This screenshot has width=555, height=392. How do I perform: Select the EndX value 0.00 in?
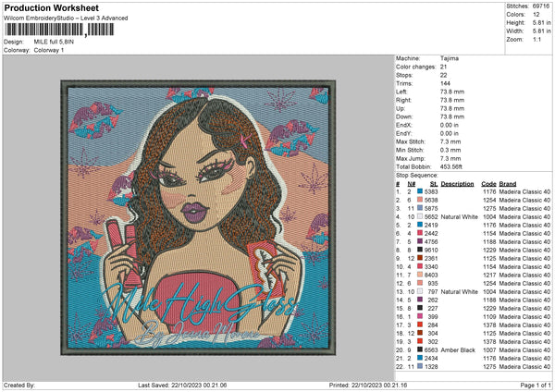pyautogui.click(x=450, y=125)
